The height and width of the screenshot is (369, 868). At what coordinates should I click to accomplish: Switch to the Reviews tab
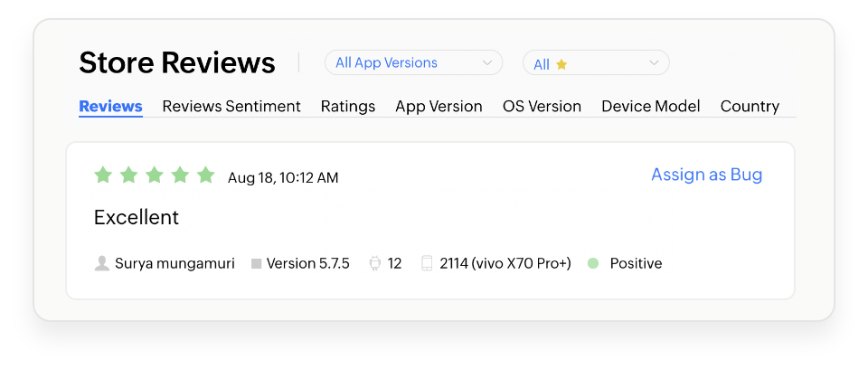tap(110, 107)
